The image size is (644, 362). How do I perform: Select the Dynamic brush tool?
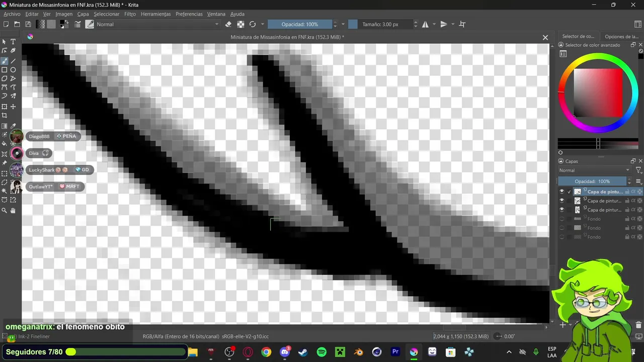tap(5, 96)
